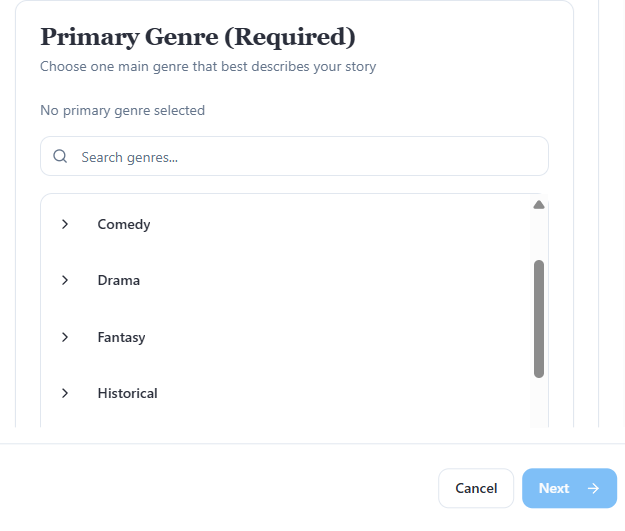Click the 'No primary genre selected' text
This screenshot has width=625, height=531.
pyautogui.click(x=122, y=110)
